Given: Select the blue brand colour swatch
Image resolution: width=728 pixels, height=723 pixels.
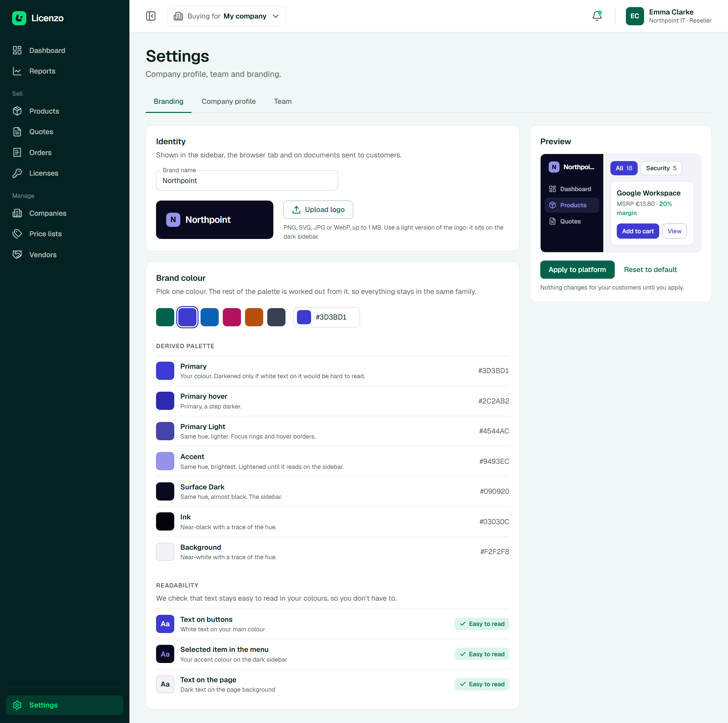Looking at the screenshot, I should tap(210, 317).
